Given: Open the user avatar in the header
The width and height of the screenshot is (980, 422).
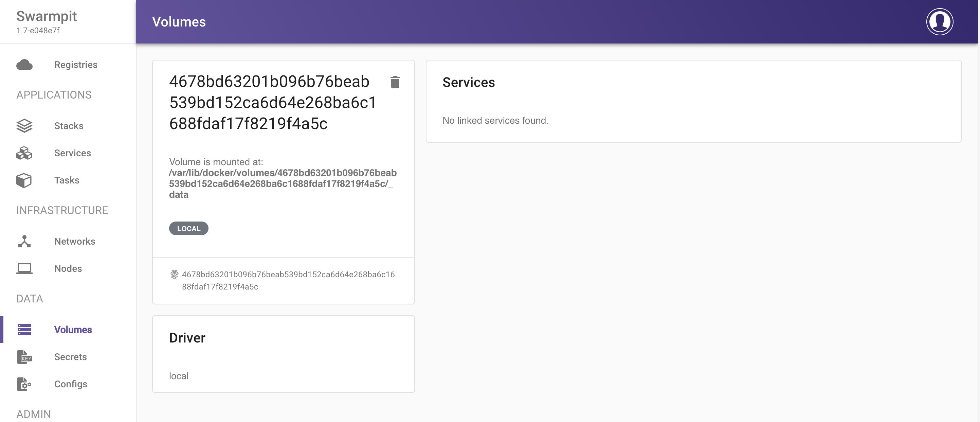Looking at the screenshot, I should [939, 22].
